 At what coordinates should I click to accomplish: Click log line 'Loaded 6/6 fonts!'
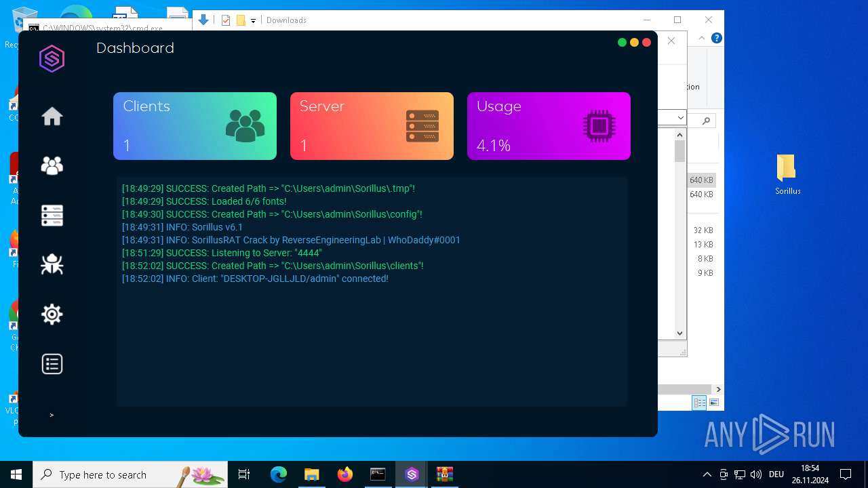click(204, 201)
